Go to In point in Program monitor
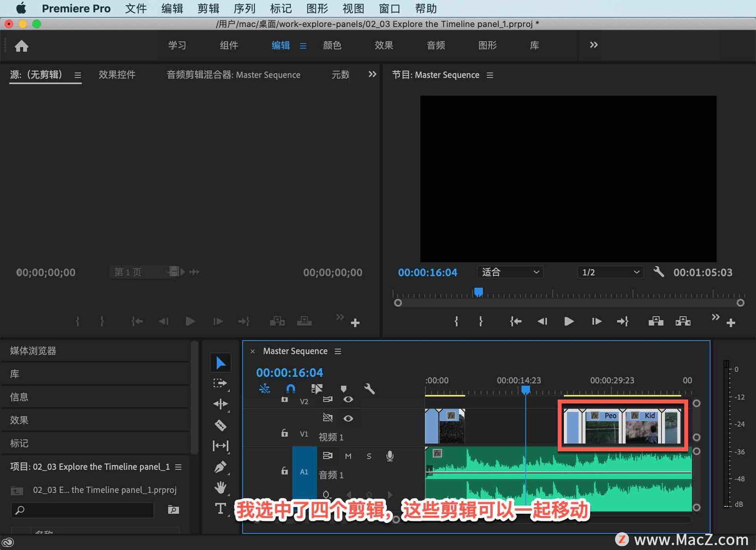Image resolution: width=756 pixels, height=550 pixels. tap(515, 321)
